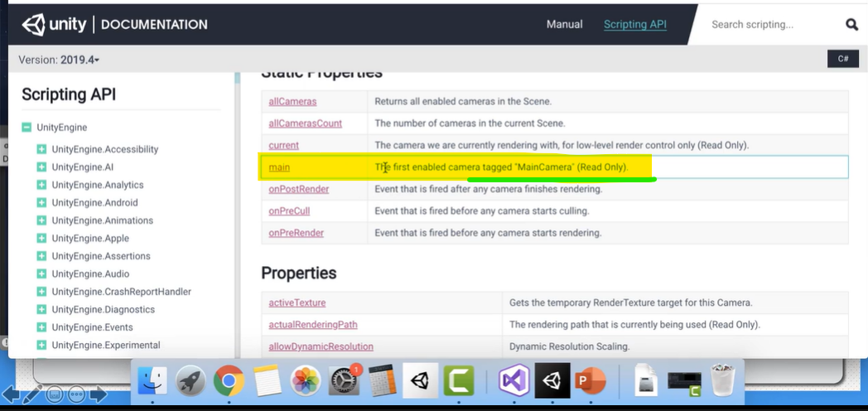This screenshot has width=868, height=411.
Task: Open the black Unity editor Dock icon
Action: 552,380
